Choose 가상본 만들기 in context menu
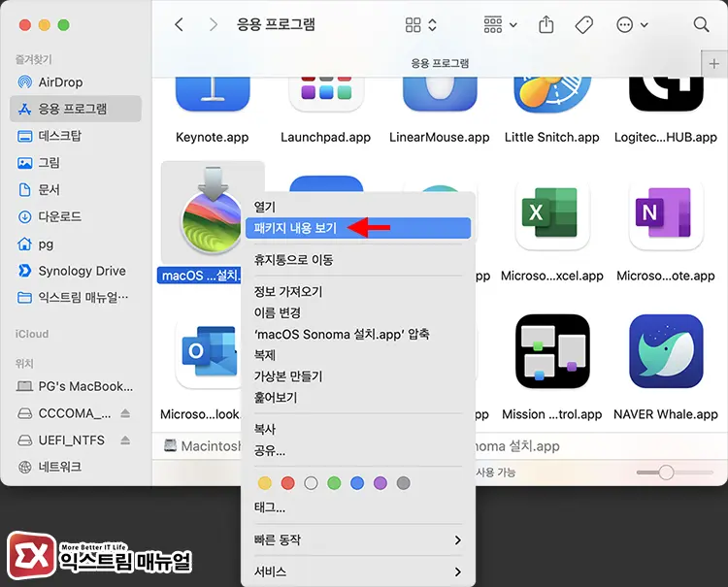The image size is (728, 587). tap(358, 376)
